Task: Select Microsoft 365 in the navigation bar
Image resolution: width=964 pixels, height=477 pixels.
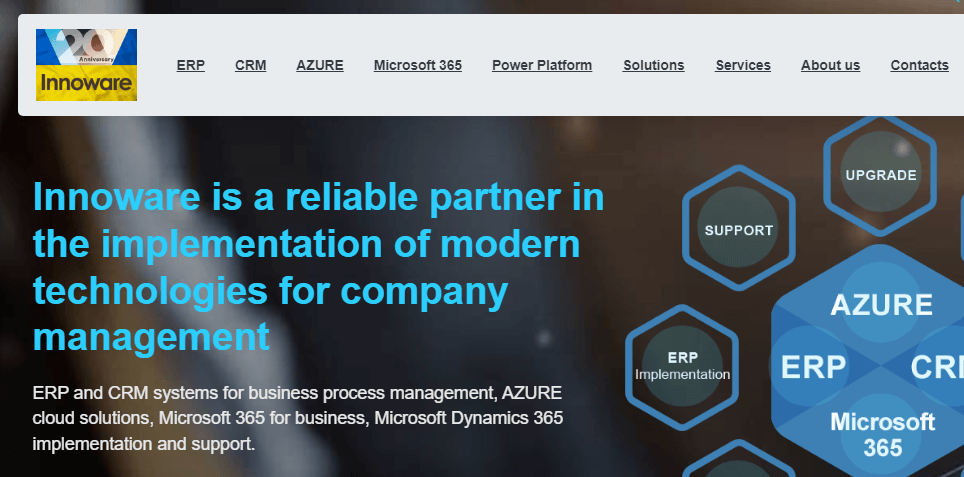Action: point(417,65)
